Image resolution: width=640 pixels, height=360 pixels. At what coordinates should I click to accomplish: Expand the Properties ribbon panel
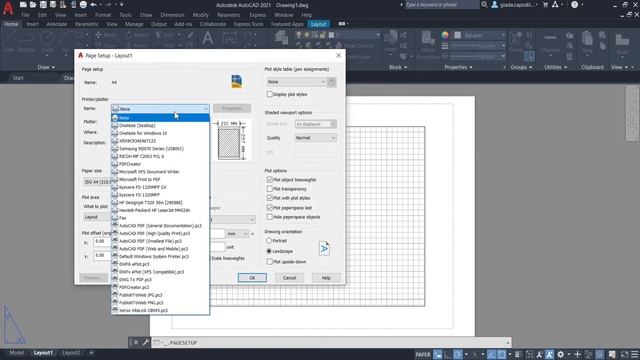(x=458, y=67)
